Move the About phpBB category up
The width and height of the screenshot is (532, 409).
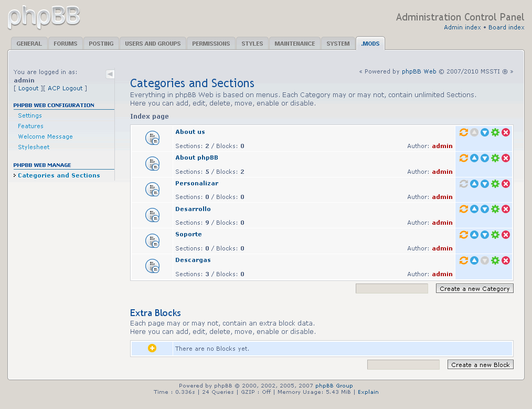coord(474,158)
